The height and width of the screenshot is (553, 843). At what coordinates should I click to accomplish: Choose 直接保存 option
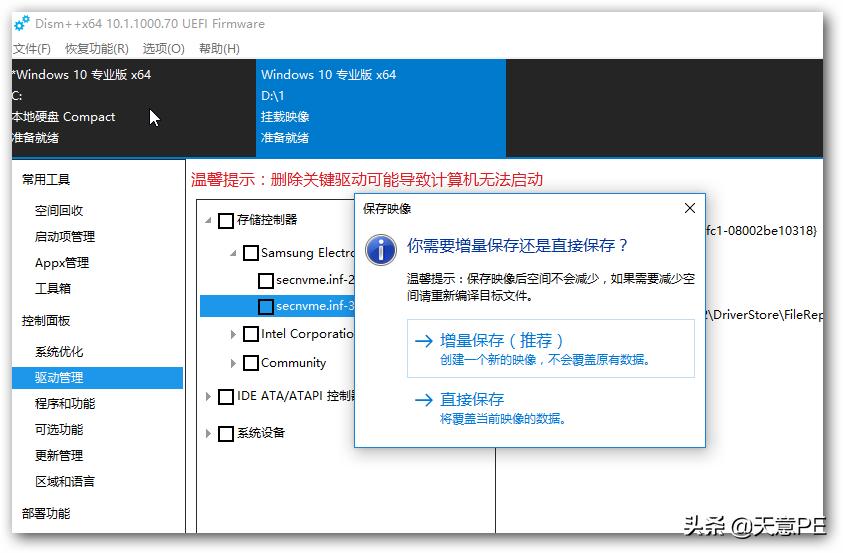[x=551, y=407]
